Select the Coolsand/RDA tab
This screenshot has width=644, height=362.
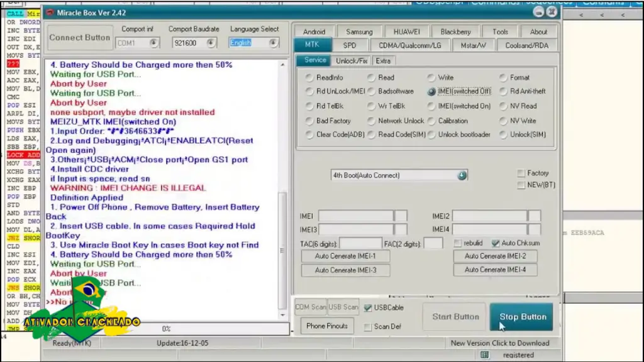(x=526, y=45)
